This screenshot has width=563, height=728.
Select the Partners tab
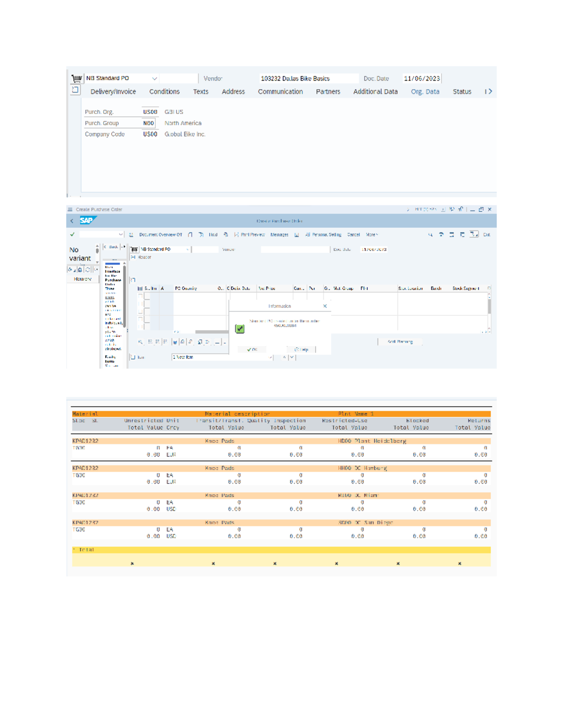328,91
